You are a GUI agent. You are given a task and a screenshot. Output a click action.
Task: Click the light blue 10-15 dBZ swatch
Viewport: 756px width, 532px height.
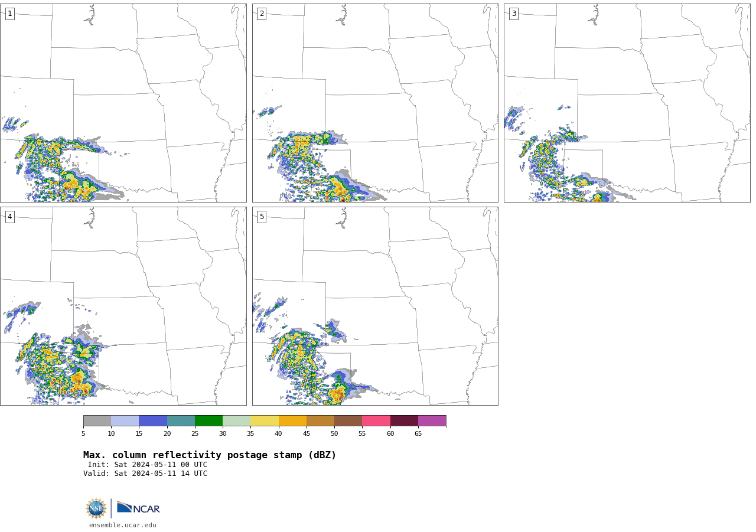[x=125, y=420]
